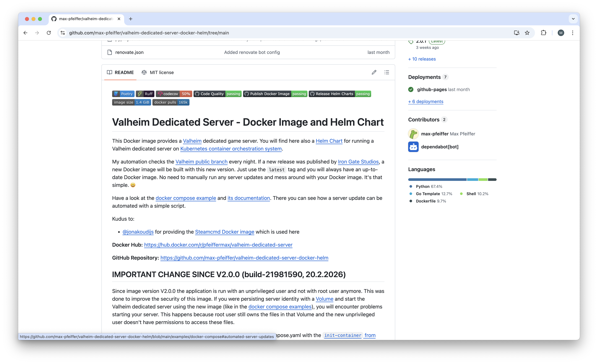This screenshot has width=598, height=364.
Task: Switch to the MIT license tab
Action: [158, 72]
